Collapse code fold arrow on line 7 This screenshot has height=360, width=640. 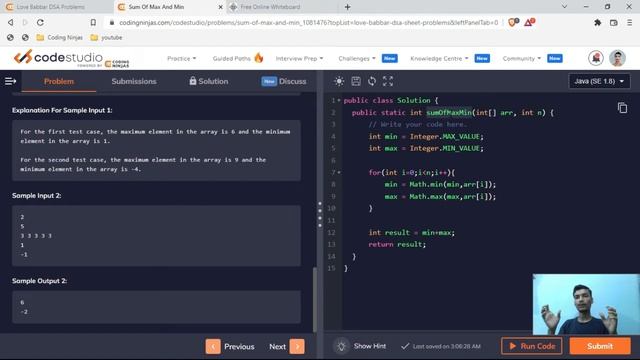339,173
